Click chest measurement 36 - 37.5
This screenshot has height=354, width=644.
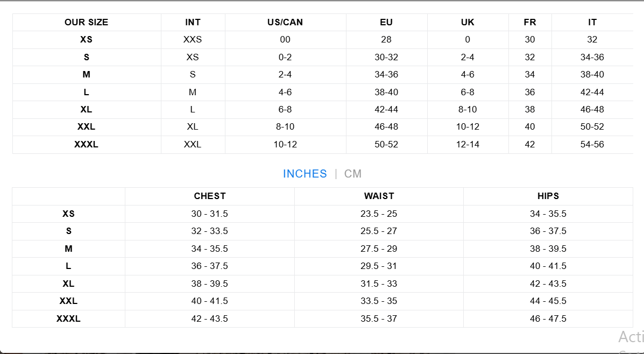(210, 266)
